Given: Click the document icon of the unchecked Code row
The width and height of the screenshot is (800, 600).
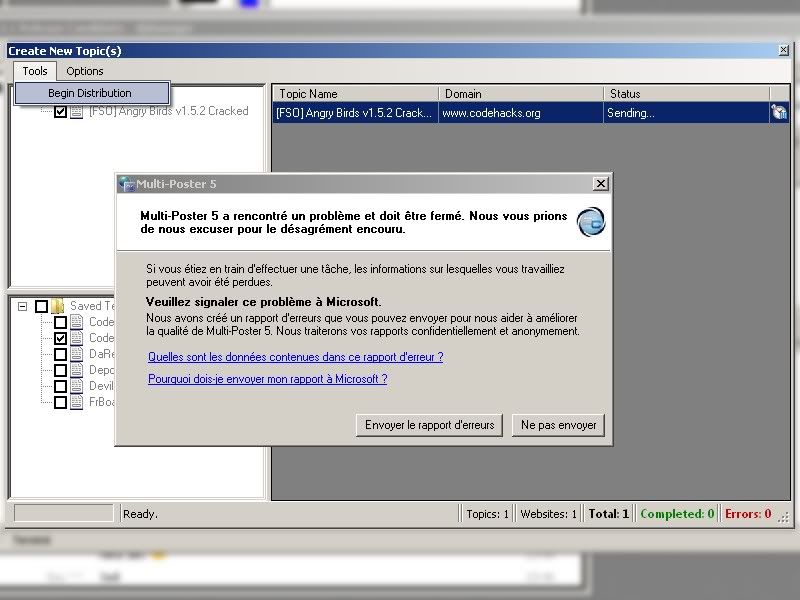Looking at the screenshot, I should [x=77, y=322].
